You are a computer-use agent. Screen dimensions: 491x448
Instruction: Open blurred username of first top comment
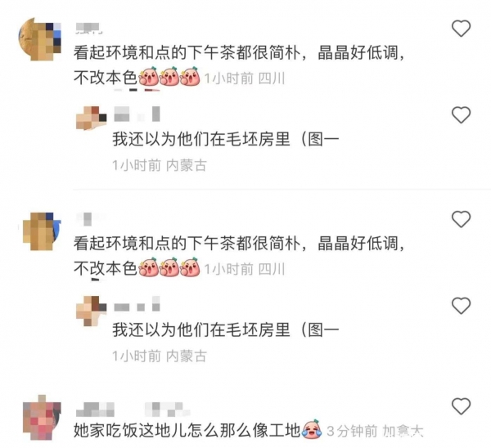(88, 28)
